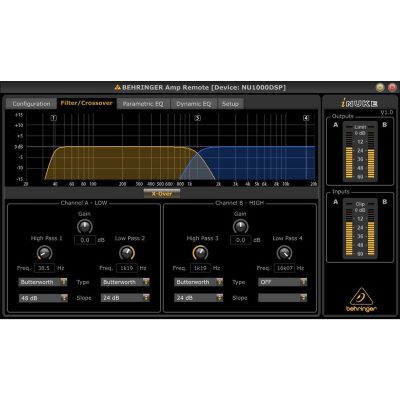This screenshot has width=400, height=400.
Task: Switch to the Dynamic EQ tab
Action: tap(194, 104)
